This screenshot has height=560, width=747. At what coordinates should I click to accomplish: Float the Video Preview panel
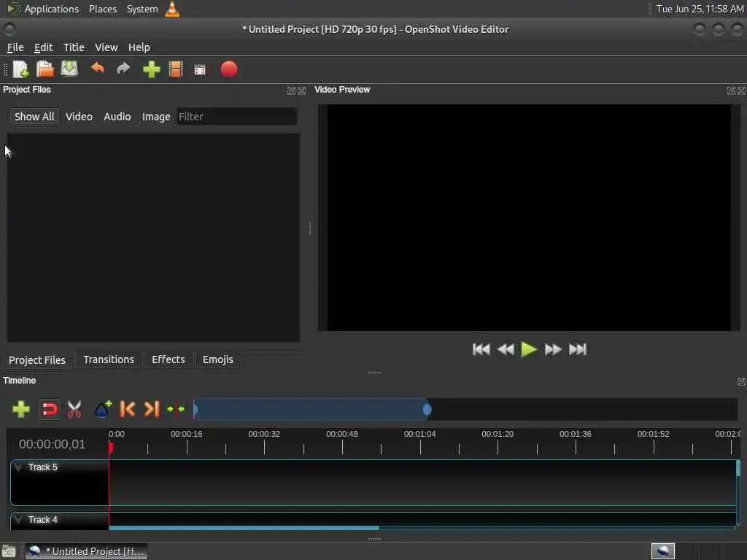(x=731, y=90)
